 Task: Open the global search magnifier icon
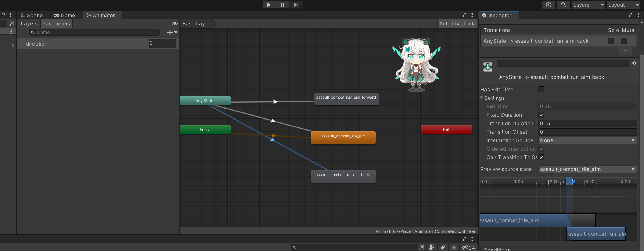click(x=563, y=5)
